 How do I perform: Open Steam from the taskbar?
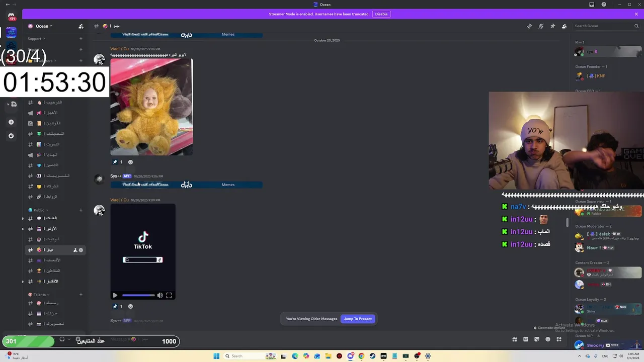(x=372, y=356)
